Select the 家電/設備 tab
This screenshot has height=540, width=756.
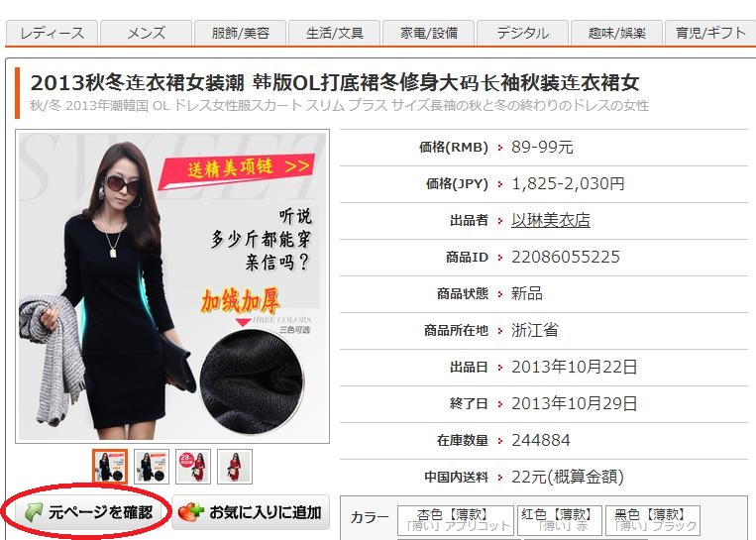tap(429, 33)
